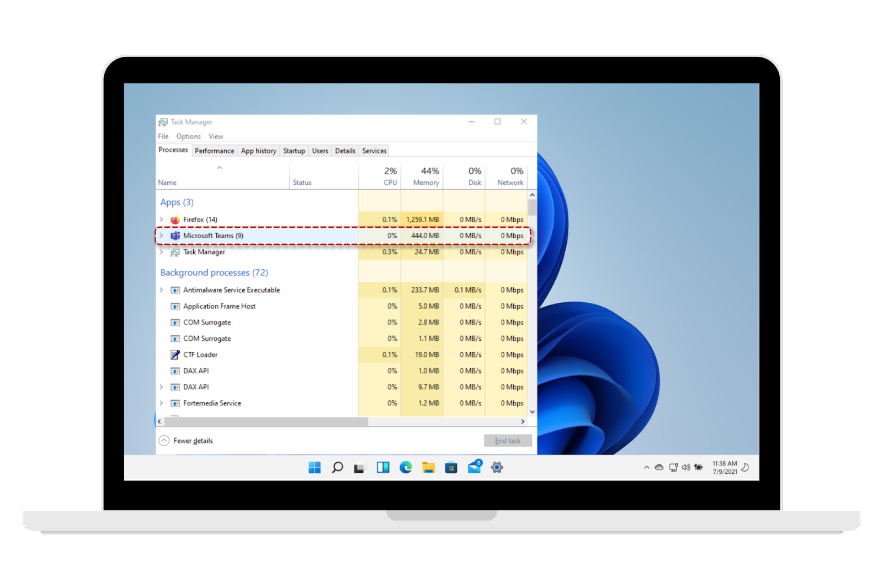
Task: Click the Firefox icon in the process list
Action: (175, 220)
